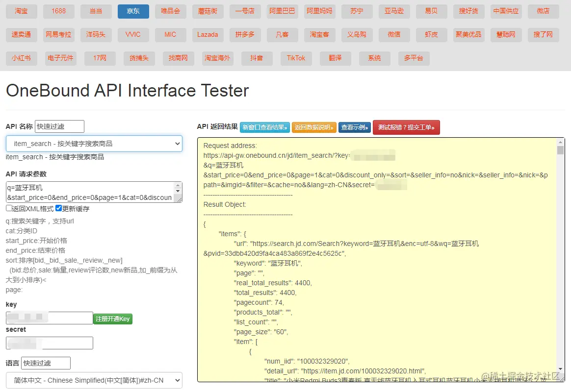Check the 返回XML格式 checkbox
Screen dimensions: 571x392
click(x=9, y=208)
